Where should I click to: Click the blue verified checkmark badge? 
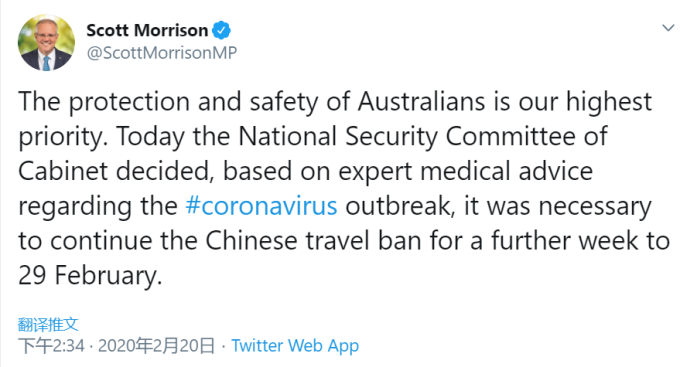(x=222, y=30)
